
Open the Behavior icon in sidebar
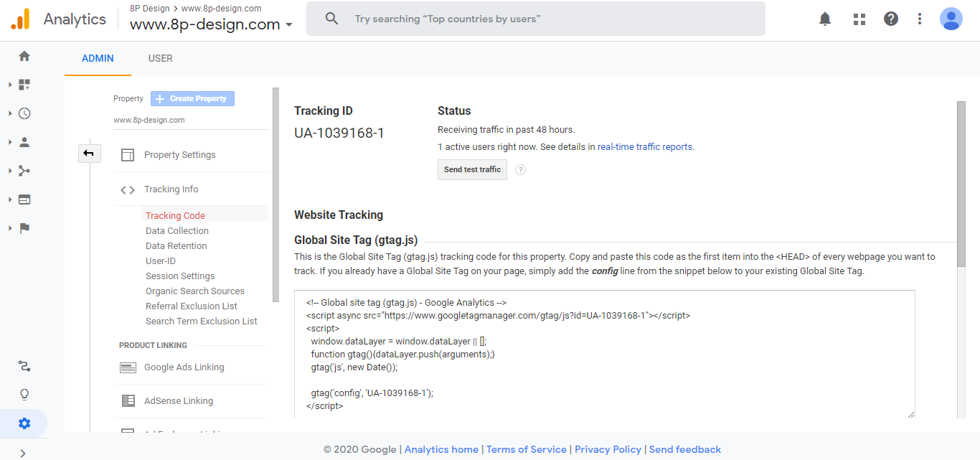click(x=24, y=200)
